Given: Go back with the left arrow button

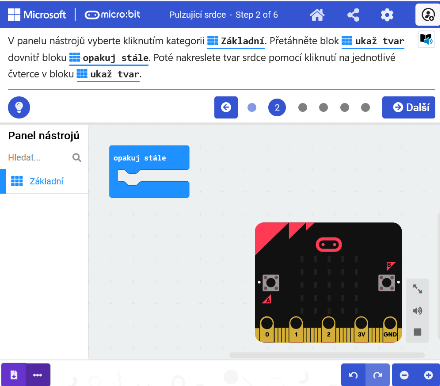Looking at the screenshot, I should coord(226,107).
